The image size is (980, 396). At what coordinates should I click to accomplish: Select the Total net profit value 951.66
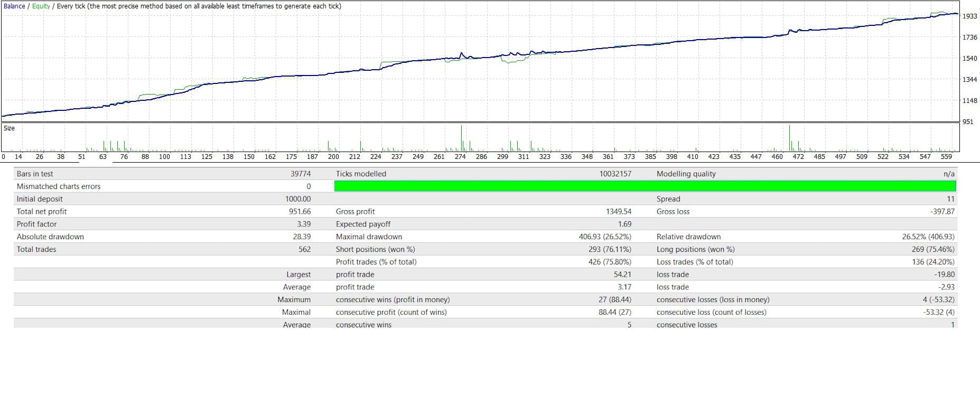pyautogui.click(x=298, y=212)
